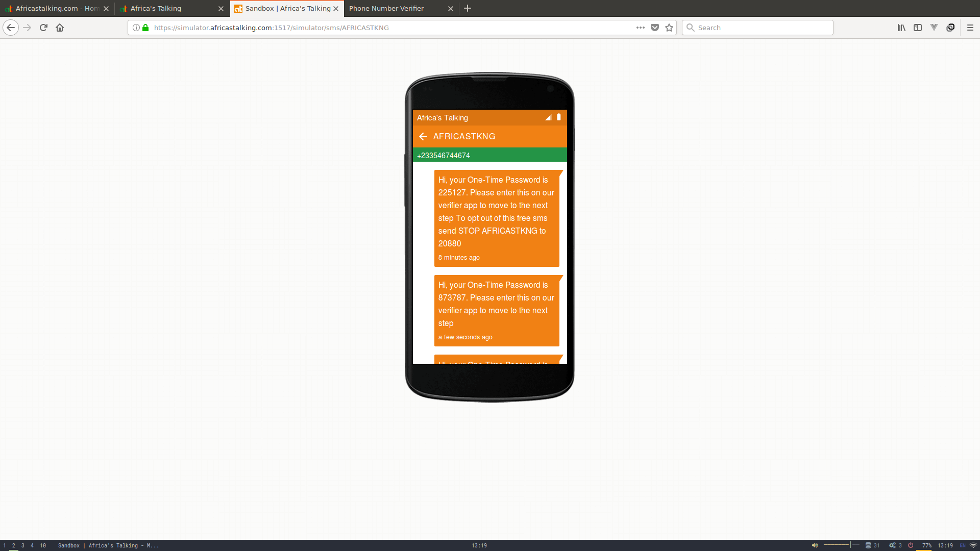Click the back arrow beside AFRICASTKNG

423,136
